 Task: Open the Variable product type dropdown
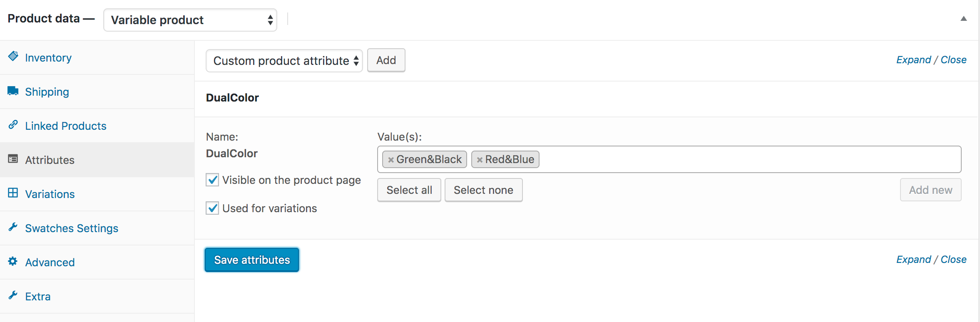click(190, 20)
